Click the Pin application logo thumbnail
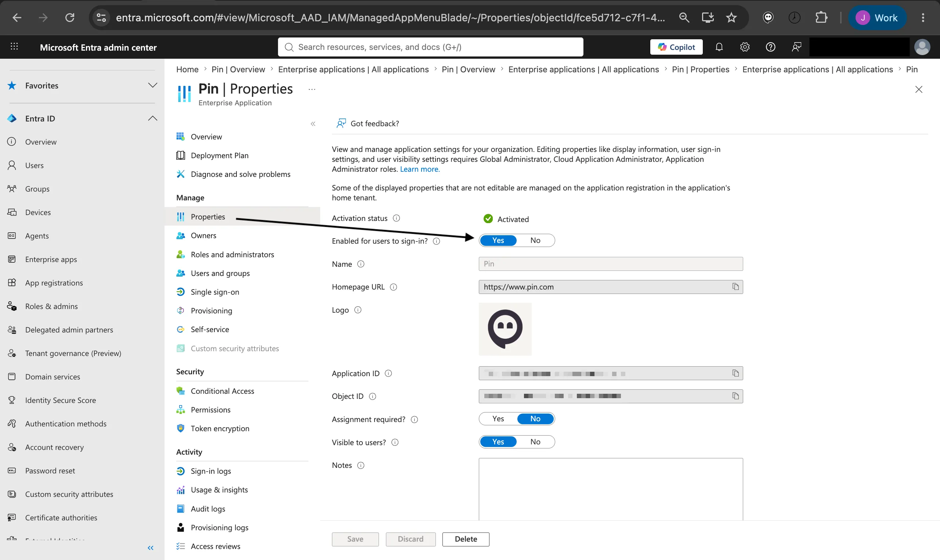 [x=505, y=329]
